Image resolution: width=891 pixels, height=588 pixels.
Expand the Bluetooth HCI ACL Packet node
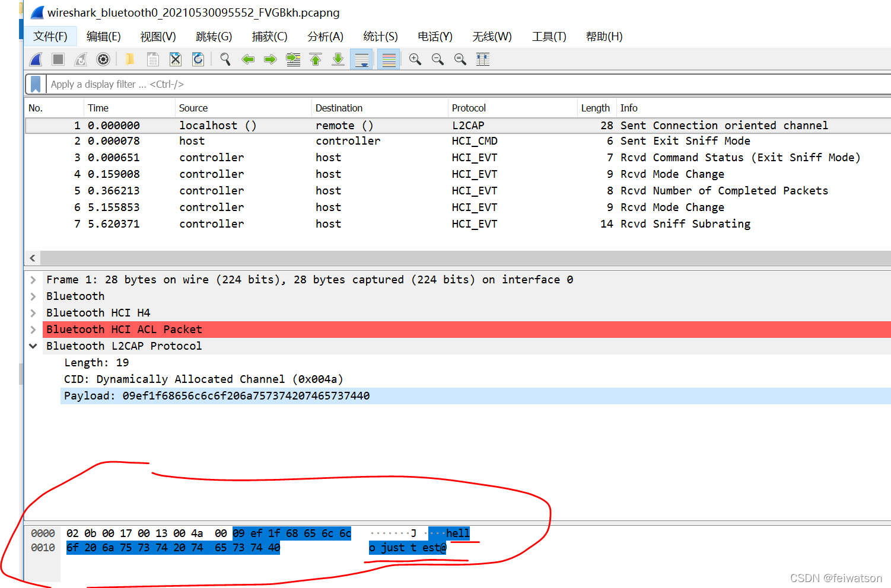[x=33, y=330]
